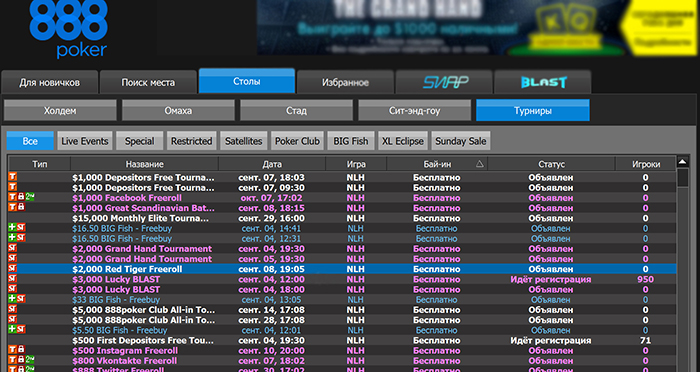
Task: Click the Омаха game button
Action: [x=178, y=110]
